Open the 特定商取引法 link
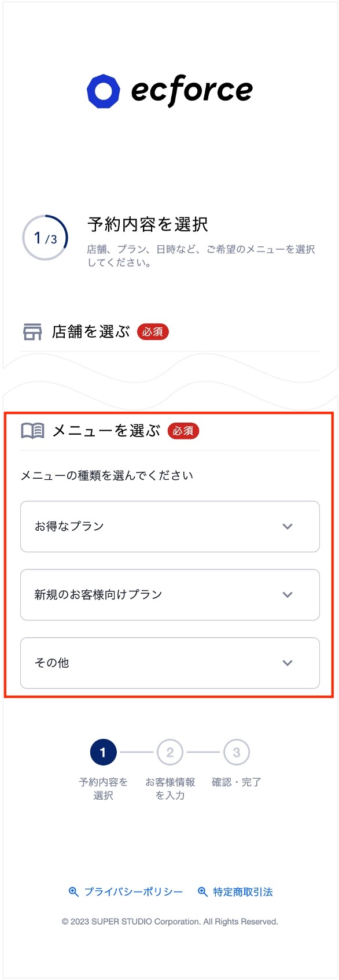The image size is (339, 980). click(243, 892)
